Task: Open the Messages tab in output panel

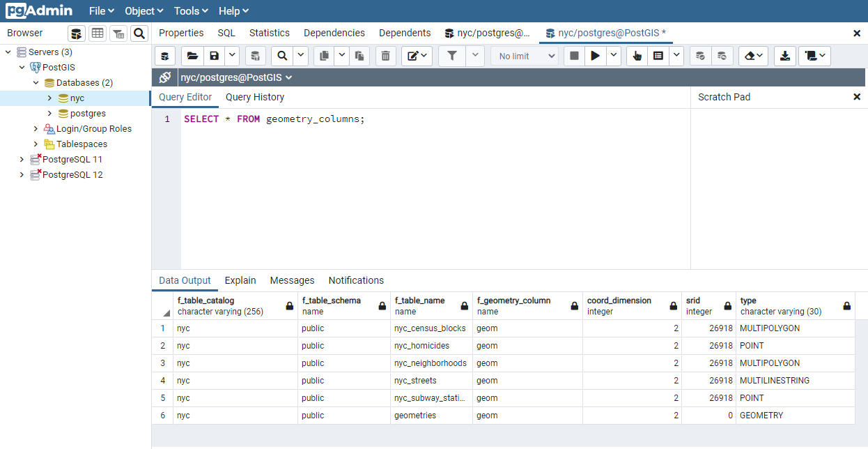Action: [292, 280]
